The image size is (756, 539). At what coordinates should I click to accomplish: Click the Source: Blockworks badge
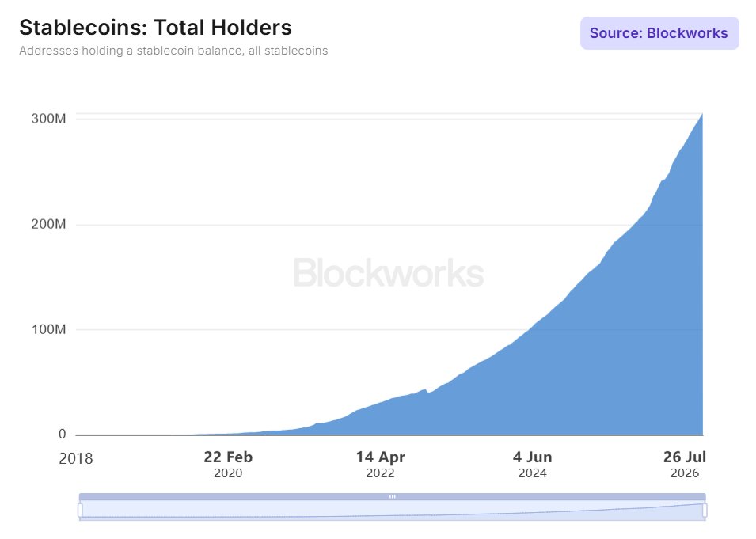coord(659,33)
